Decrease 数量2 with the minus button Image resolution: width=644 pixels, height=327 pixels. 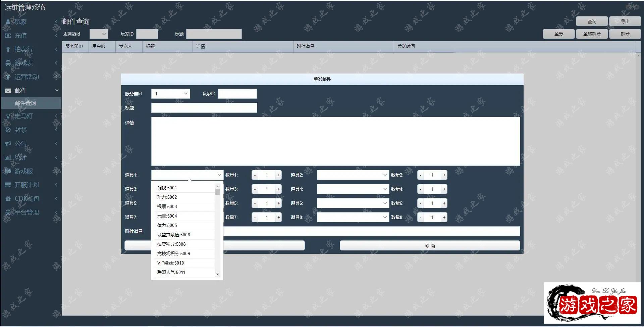(x=421, y=175)
